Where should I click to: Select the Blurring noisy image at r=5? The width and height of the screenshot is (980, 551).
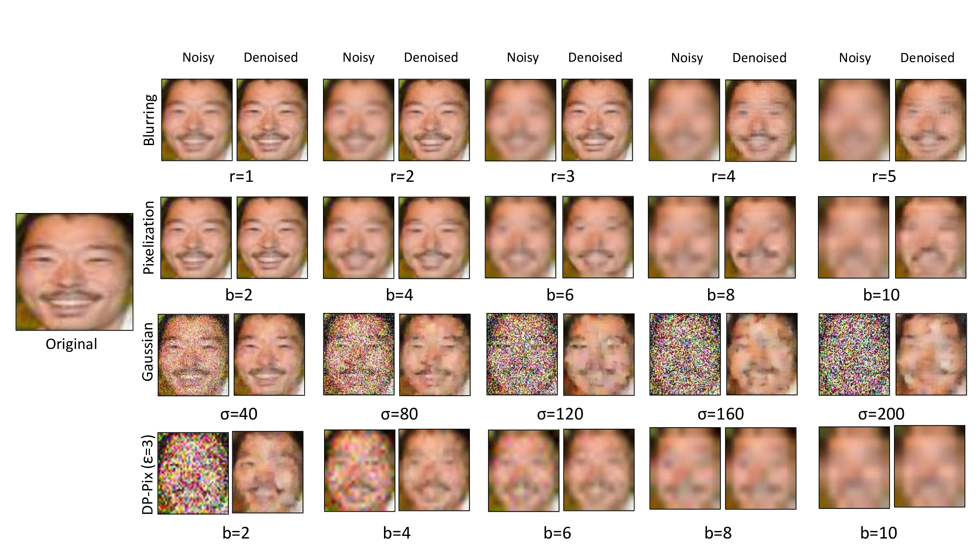click(x=854, y=120)
